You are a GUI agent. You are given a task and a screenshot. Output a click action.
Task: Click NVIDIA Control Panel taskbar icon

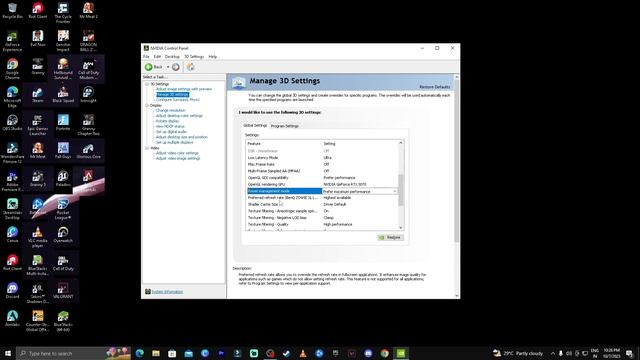[x=401, y=353]
